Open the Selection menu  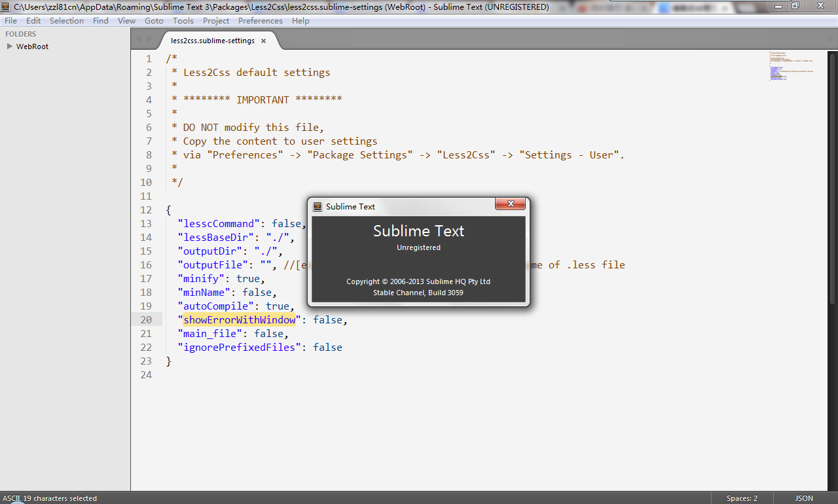(67, 20)
